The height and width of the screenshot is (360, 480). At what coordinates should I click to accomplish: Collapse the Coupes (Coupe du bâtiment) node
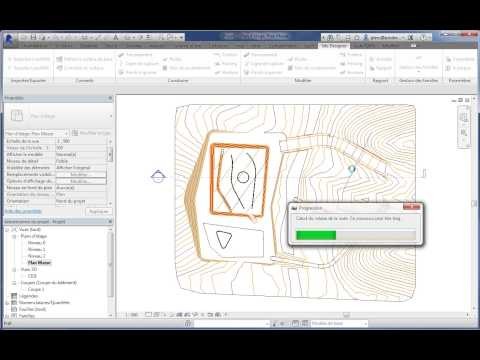14,283
